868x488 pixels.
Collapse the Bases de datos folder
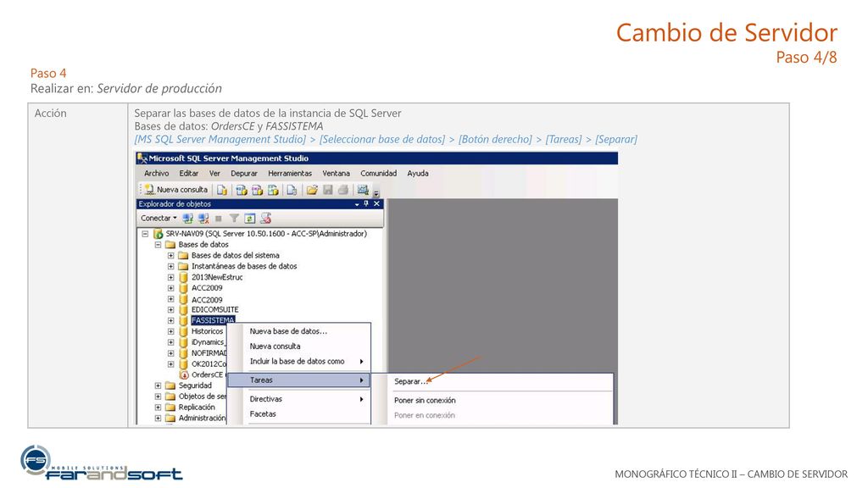(x=158, y=245)
